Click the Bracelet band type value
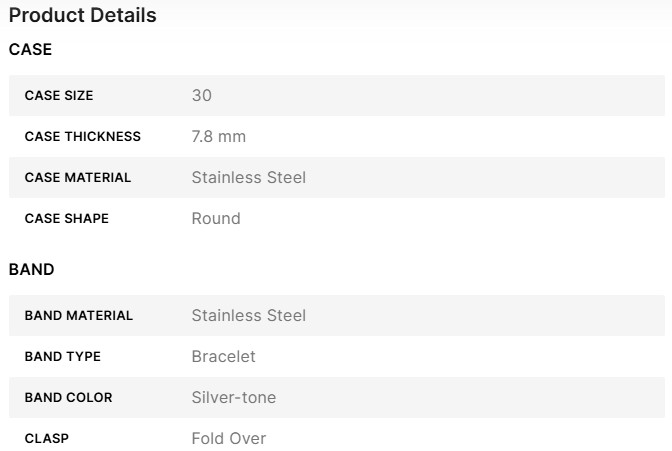 point(223,357)
